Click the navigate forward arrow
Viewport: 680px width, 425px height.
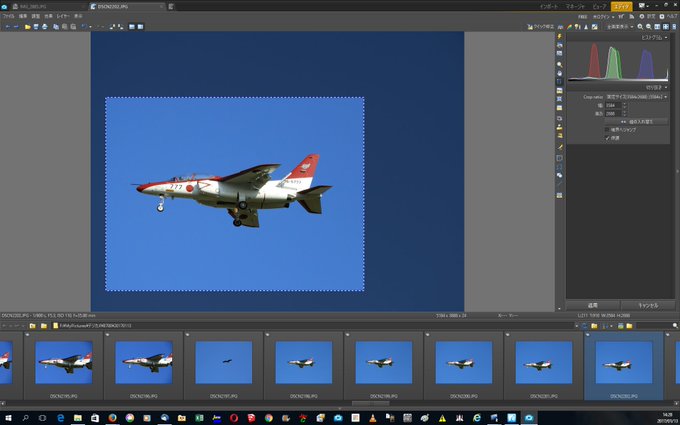click(x=16, y=27)
